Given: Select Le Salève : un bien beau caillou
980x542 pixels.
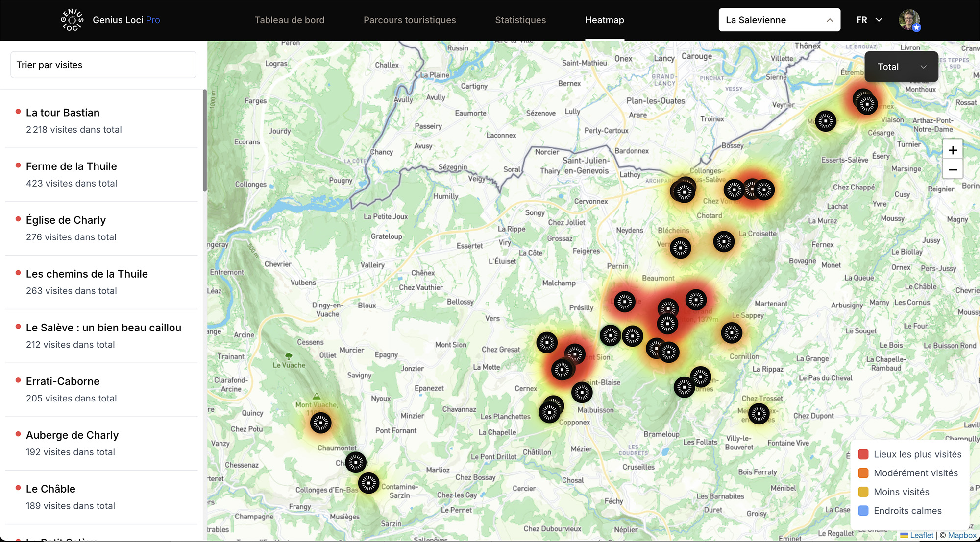Looking at the screenshot, I should 101,336.
